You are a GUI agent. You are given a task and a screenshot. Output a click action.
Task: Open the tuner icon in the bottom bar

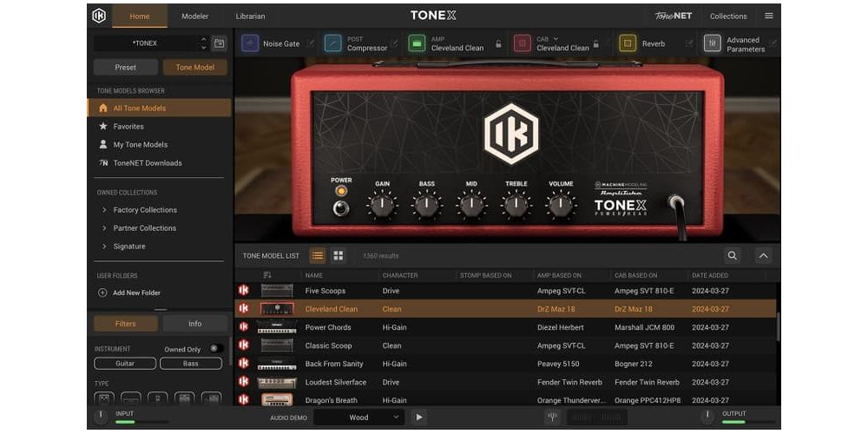pyautogui.click(x=552, y=418)
